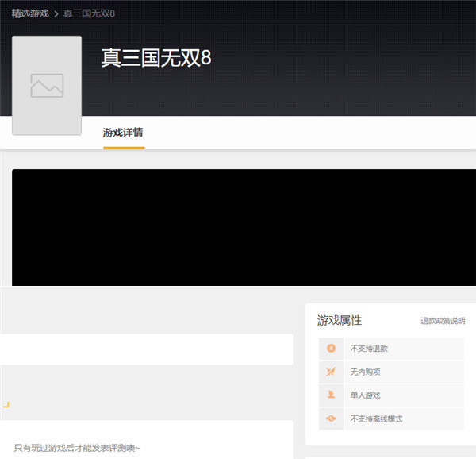
Task: Click the single-player person icon
Action: (331, 395)
